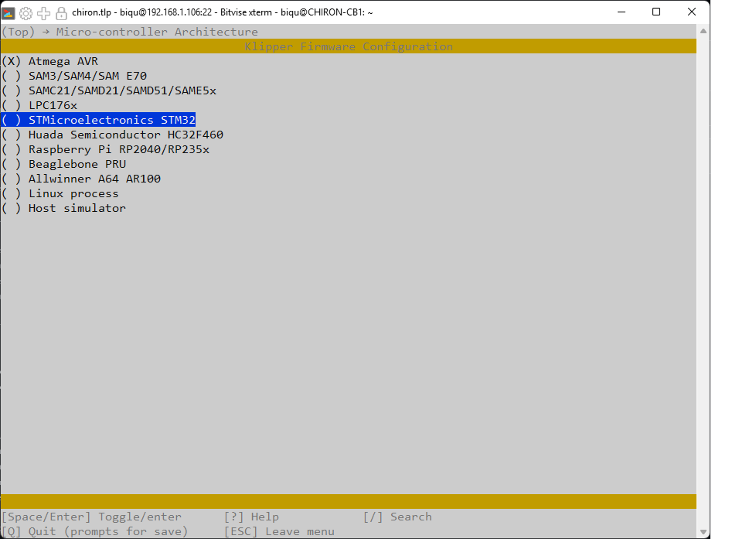The height and width of the screenshot is (539, 756).
Task: Maximize the xterm window
Action: 656,12
